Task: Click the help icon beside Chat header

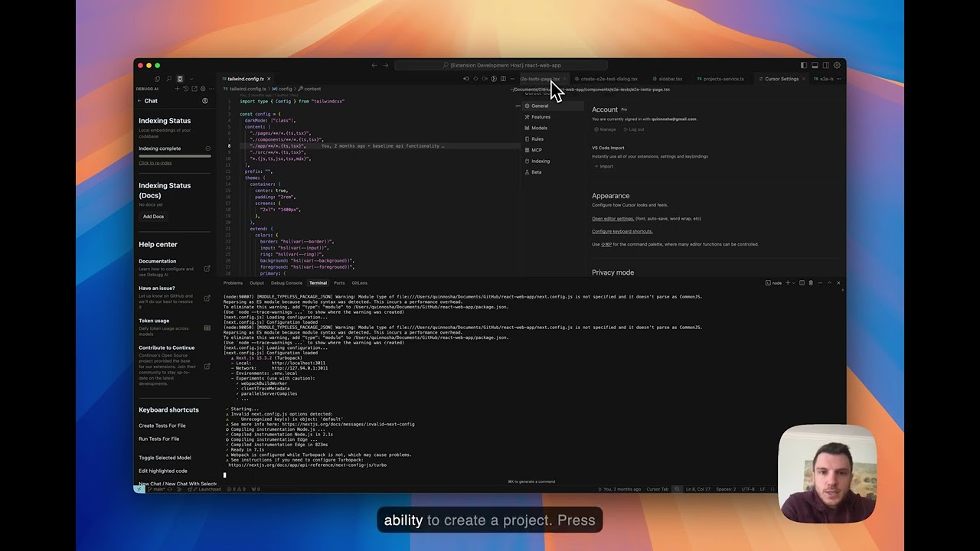Action: (x=204, y=101)
